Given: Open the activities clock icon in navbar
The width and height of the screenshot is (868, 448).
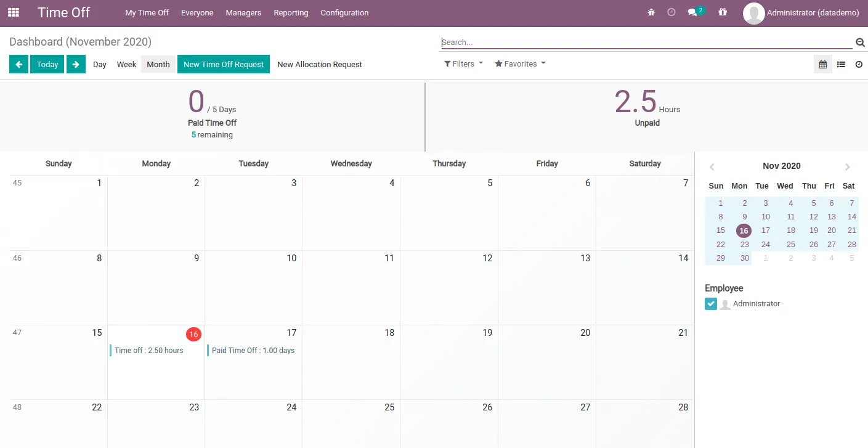Looking at the screenshot, I should pyautogui.click(x=671, y=12).
